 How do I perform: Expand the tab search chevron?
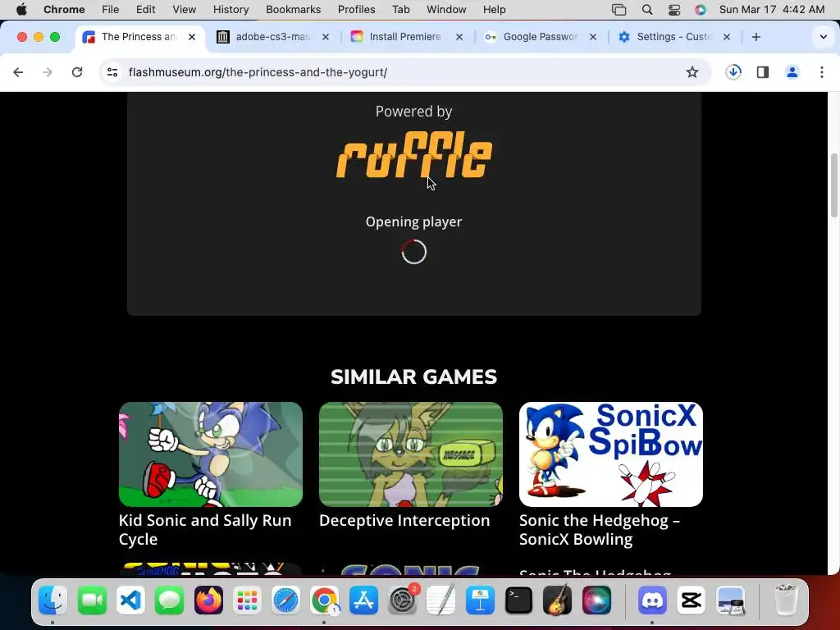(824, 37)
